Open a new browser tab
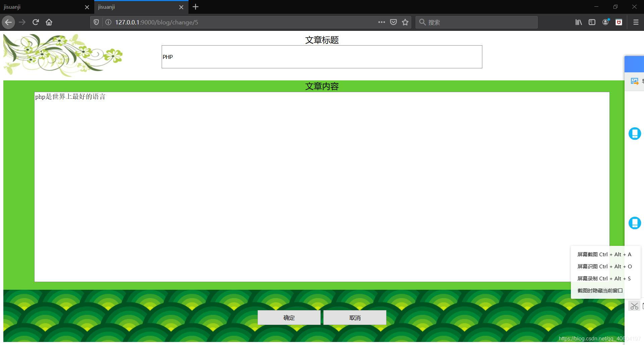 [196, 7]
